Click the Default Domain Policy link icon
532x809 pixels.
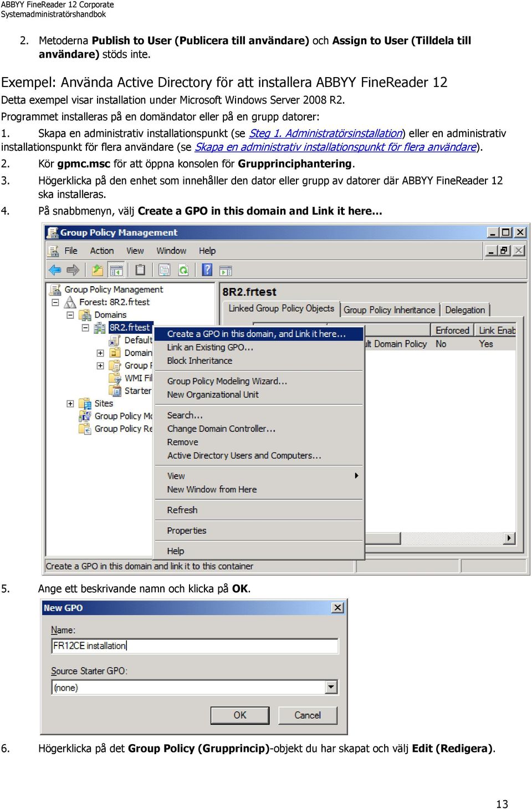115,340
